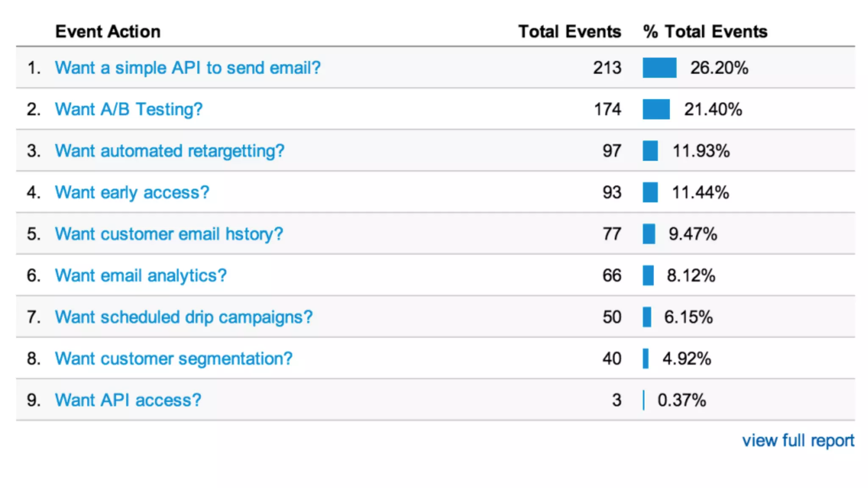Open "Want customer email hstory?" link

click(x=169, y=234)
